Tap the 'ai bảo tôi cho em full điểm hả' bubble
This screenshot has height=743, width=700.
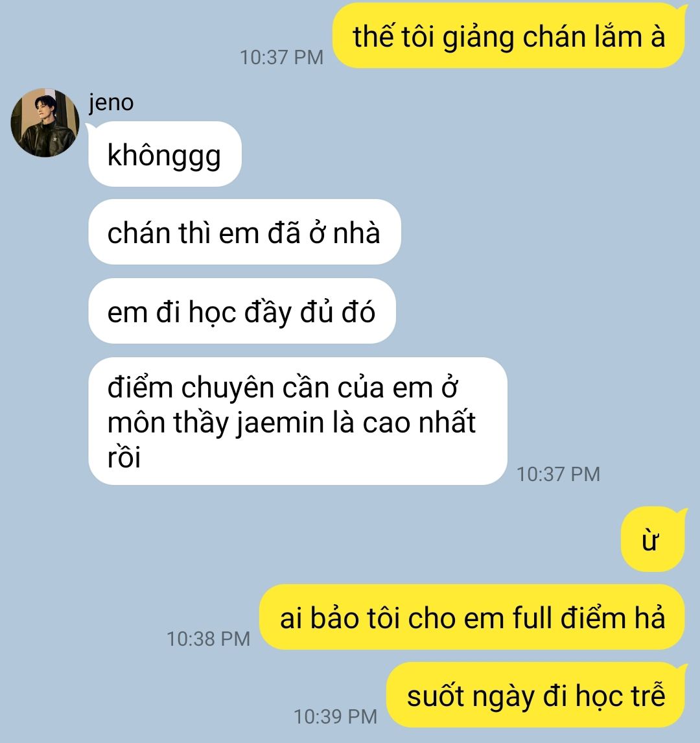[x=472, y=617]
